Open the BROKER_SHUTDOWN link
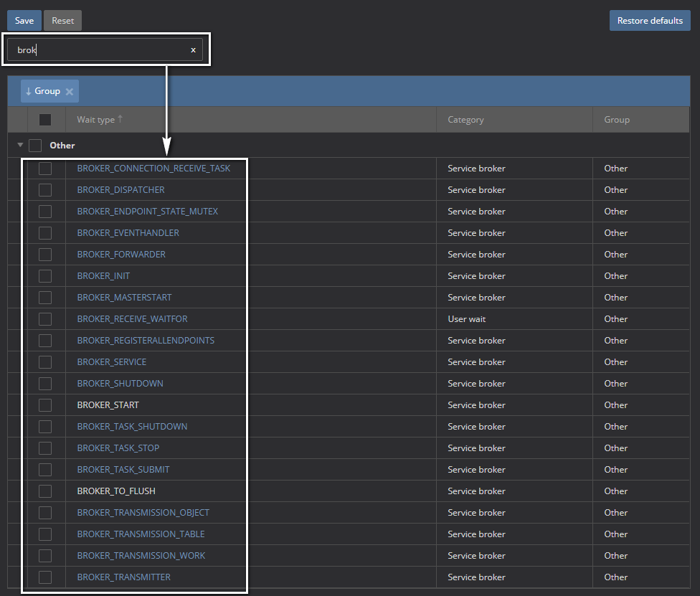700x596 pixels. point(120,384)
